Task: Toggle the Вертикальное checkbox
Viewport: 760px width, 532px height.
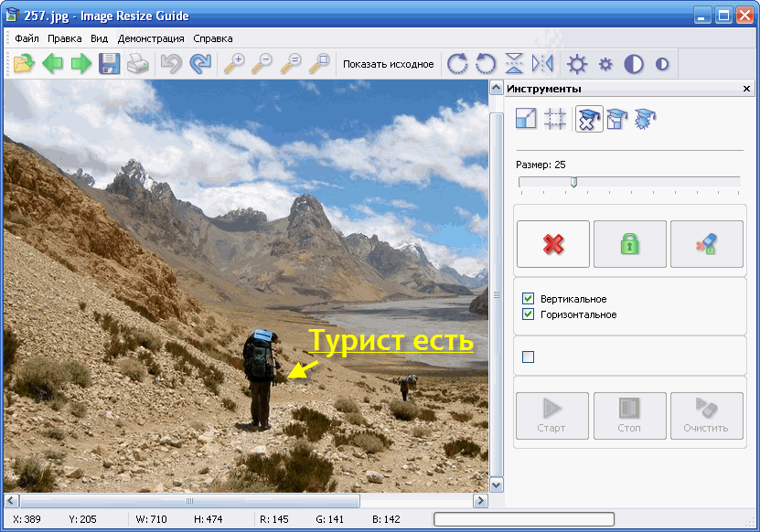Action: (x=528, y=299)
